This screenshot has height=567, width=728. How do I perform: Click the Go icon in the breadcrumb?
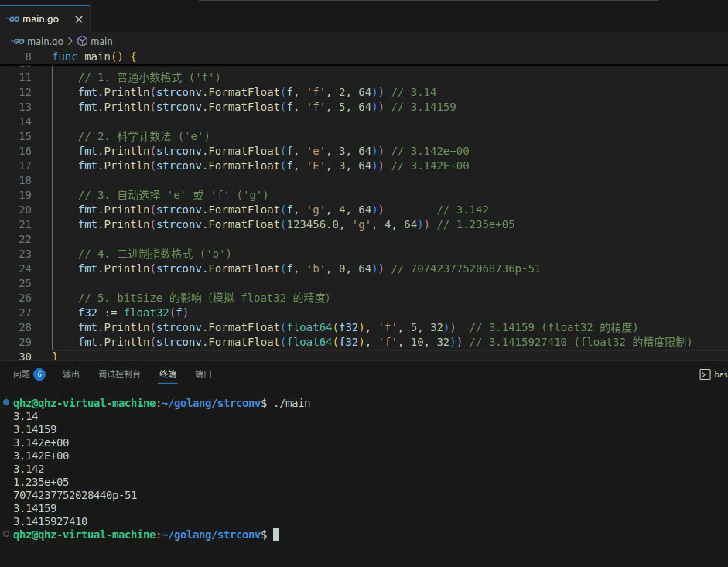click(x=18, y=41)
